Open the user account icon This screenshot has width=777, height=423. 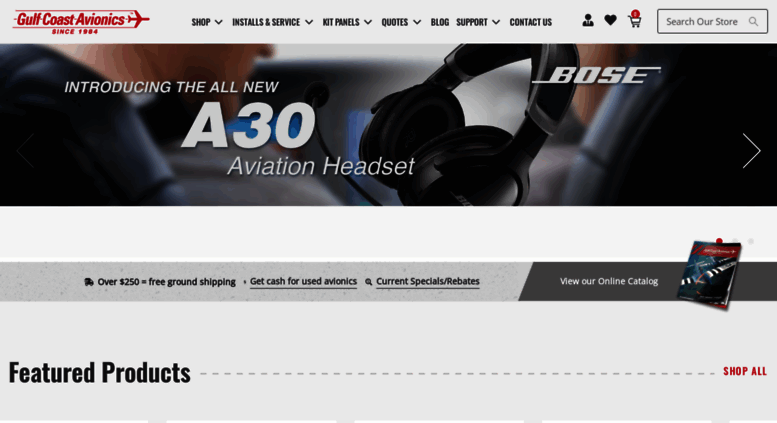588,21
